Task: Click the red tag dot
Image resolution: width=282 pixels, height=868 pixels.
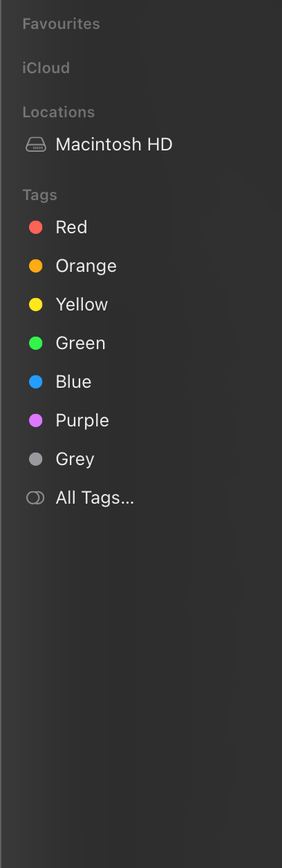Action: [36, 228]
